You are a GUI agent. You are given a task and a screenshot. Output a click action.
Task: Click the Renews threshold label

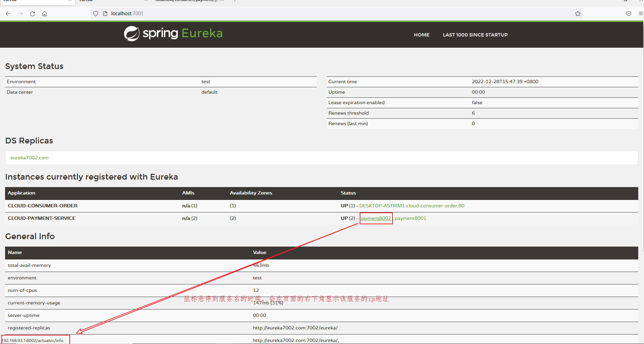coord(349,113)
